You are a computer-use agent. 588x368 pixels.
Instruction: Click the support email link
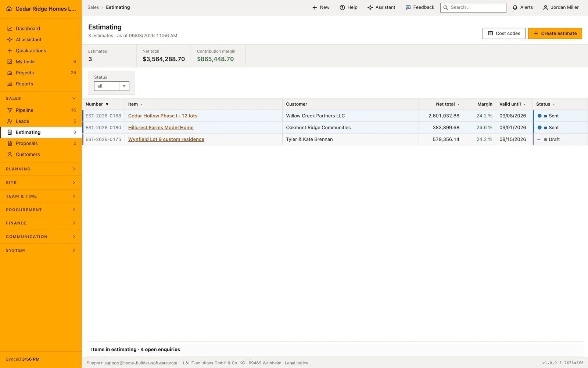[x=141, y=363]
